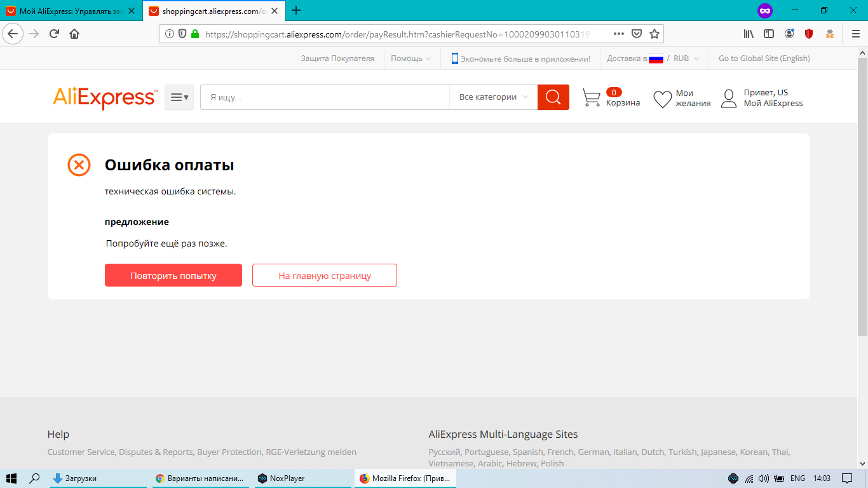Click the Я ищу search field
The image size is (868, 488).
(x=325, y=97)
